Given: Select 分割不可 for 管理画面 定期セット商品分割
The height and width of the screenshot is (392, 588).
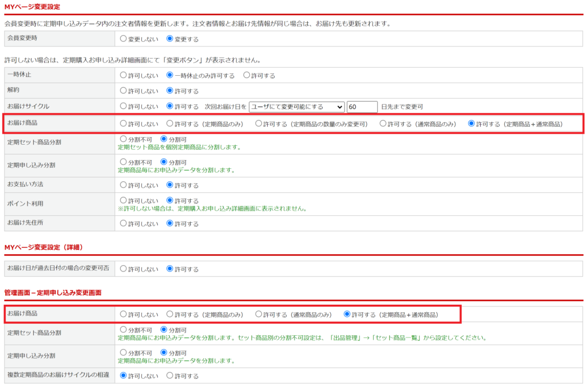Looking at the screenshot, I should pos(123,330).
